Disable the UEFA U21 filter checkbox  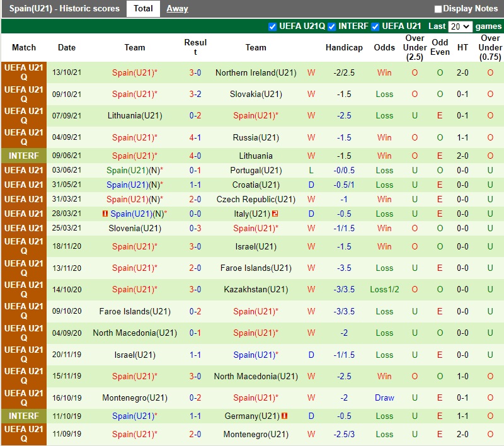[375, 26]
